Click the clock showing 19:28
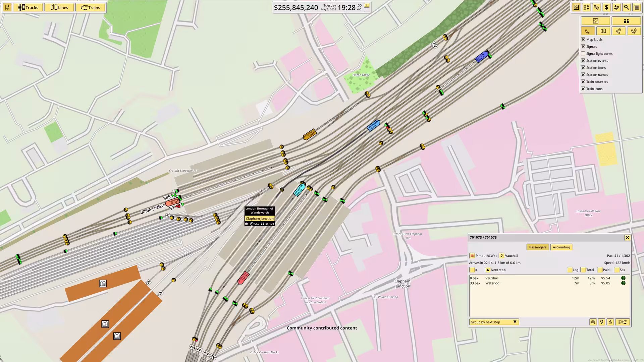The image size is (644, 362). point(346,7)
